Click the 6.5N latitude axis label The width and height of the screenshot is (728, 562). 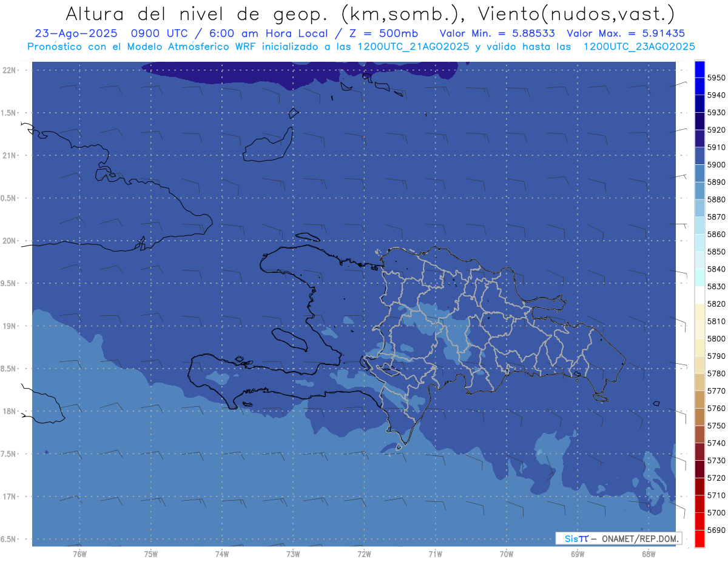(x=9, y=539)
